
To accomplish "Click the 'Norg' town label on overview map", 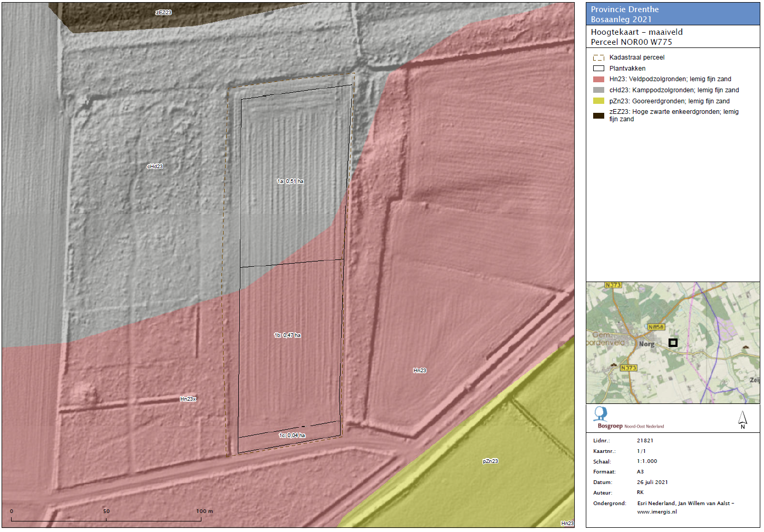I will [646, 344].
